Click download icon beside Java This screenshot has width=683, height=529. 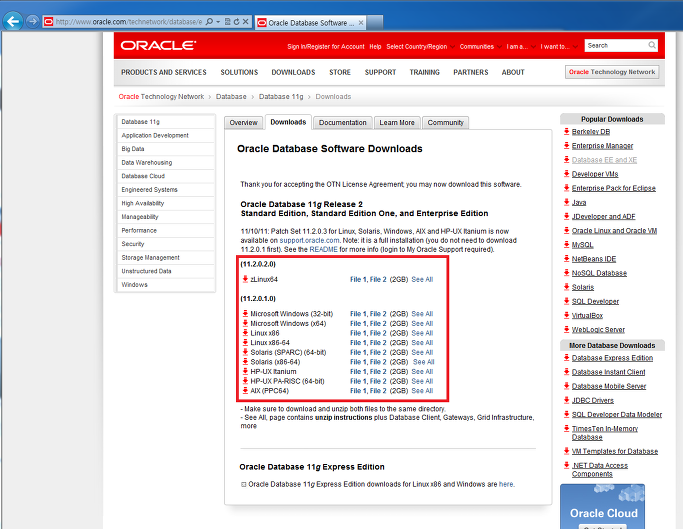(x=566, y=202)
